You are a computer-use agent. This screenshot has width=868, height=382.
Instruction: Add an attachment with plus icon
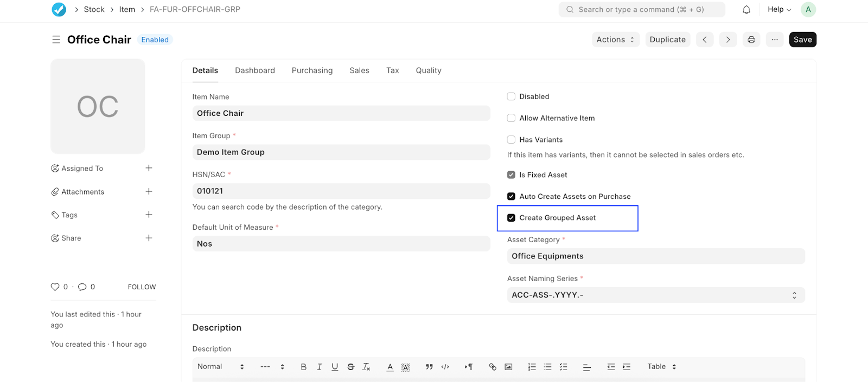coord(149,192)
